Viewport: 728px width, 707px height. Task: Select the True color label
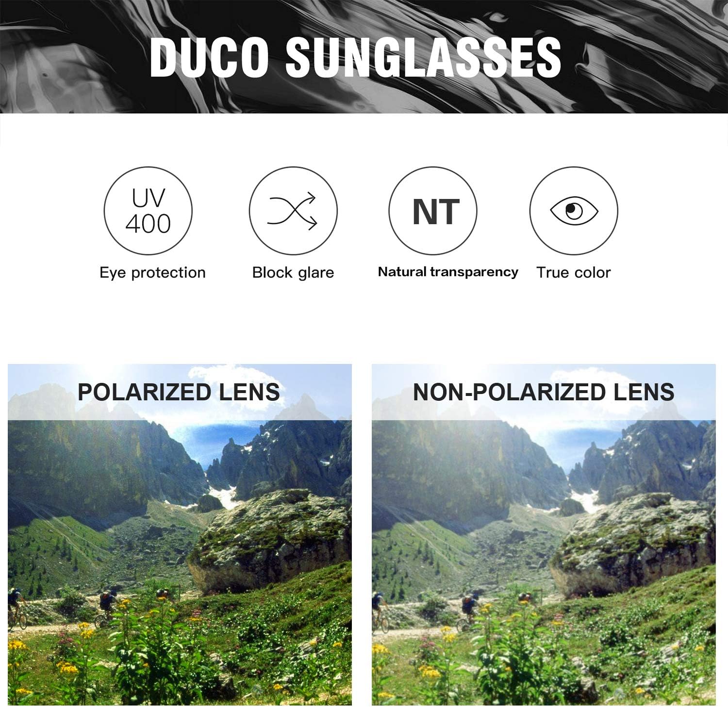point(573,273)
